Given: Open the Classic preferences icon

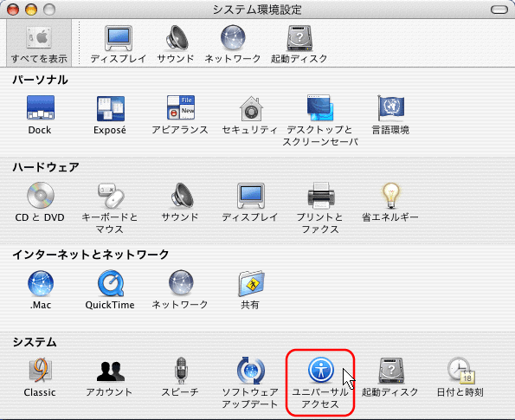Looking at the screenshot, I should point(40,371).
